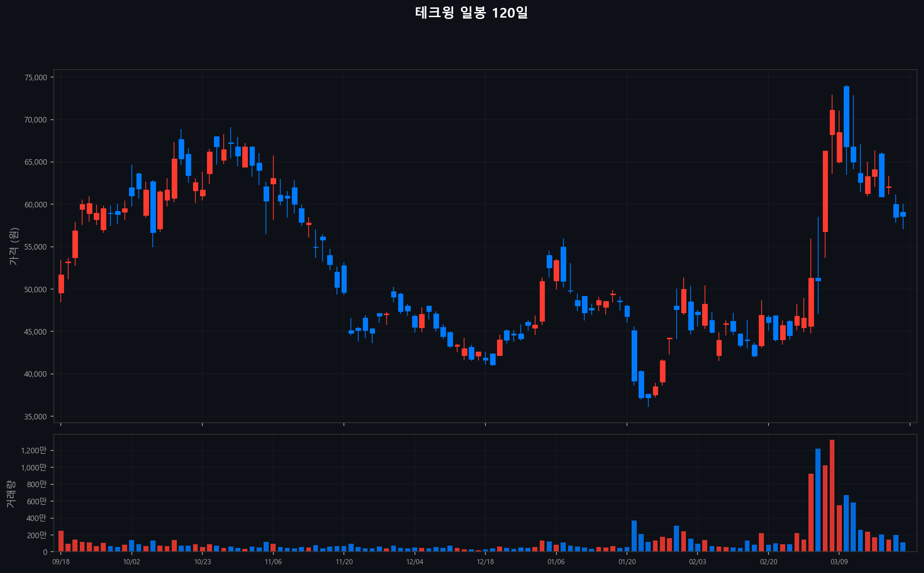This screenshot has width=924, height=573.
Task: Select the 01/20 date label
Action: pos(627,562)
